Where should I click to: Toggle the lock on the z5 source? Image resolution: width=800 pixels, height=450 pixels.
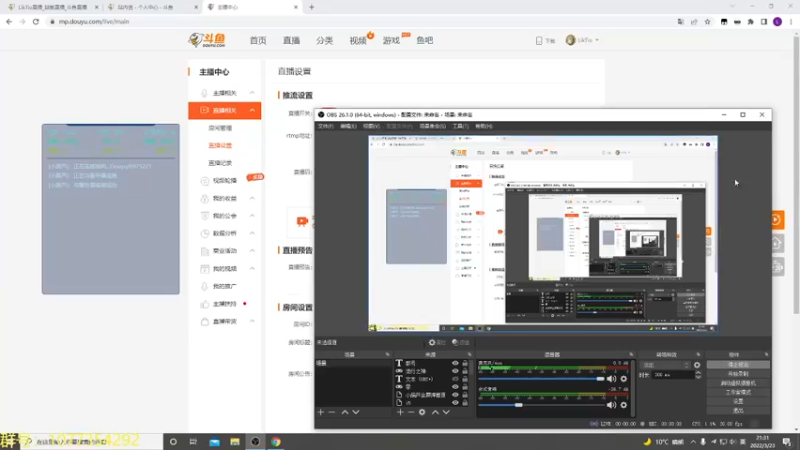pos(465,403)
